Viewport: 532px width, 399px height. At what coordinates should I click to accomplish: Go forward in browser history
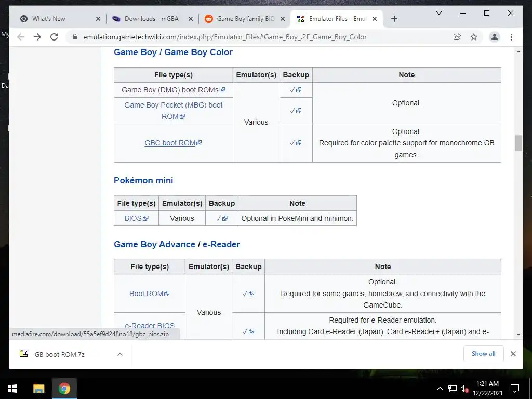click(37, 37)
